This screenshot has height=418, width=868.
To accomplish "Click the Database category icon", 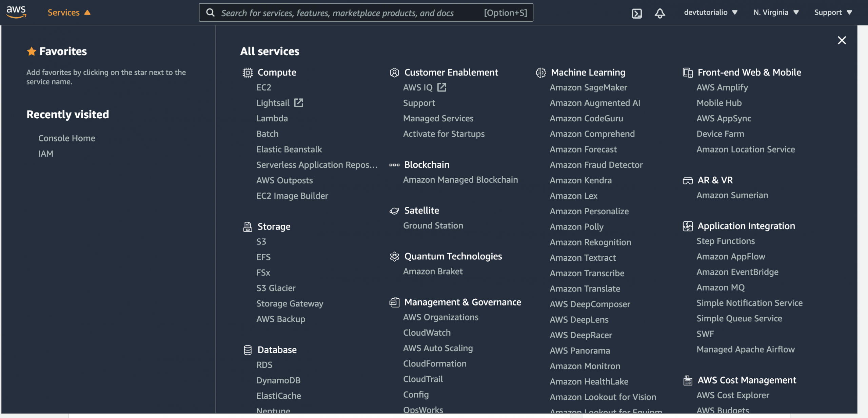I will point(248,350).
